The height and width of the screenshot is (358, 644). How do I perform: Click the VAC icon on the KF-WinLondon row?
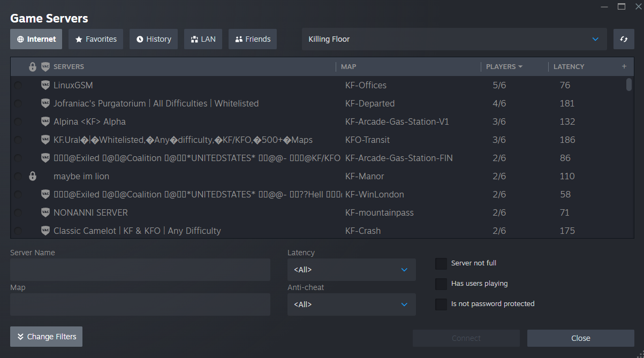(46, 194)
